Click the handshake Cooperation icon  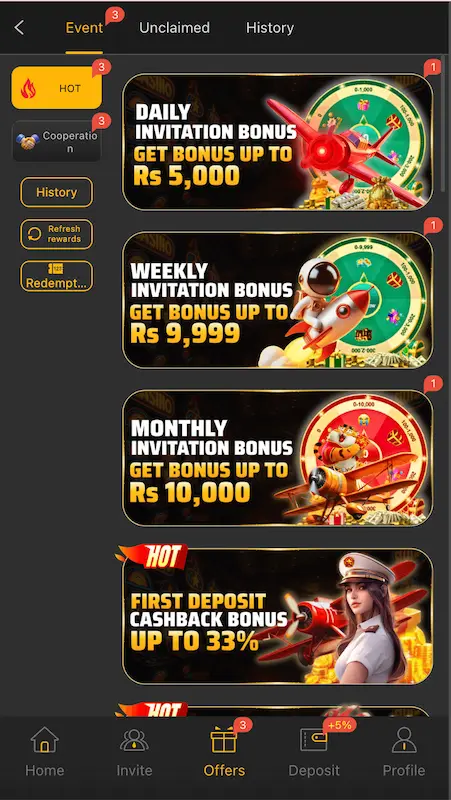(28, 141)
